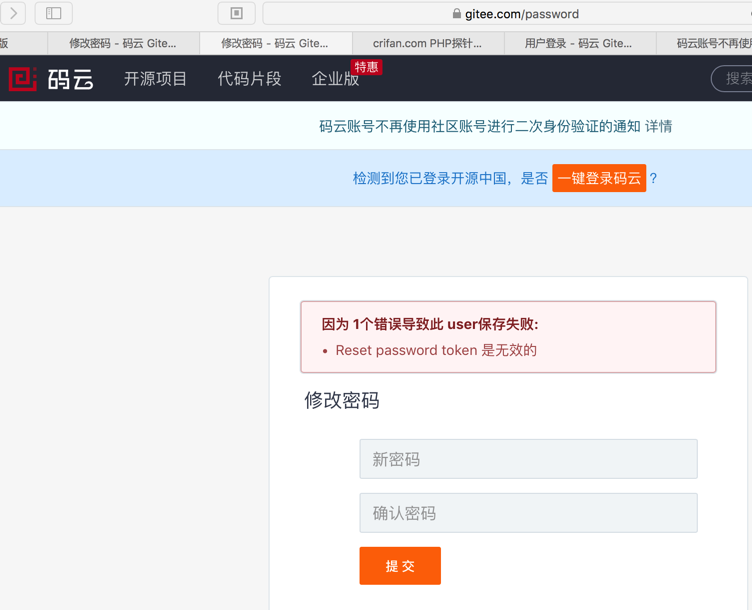
Task: Click the 搜索 search field in header
Action: coord(732,79)
